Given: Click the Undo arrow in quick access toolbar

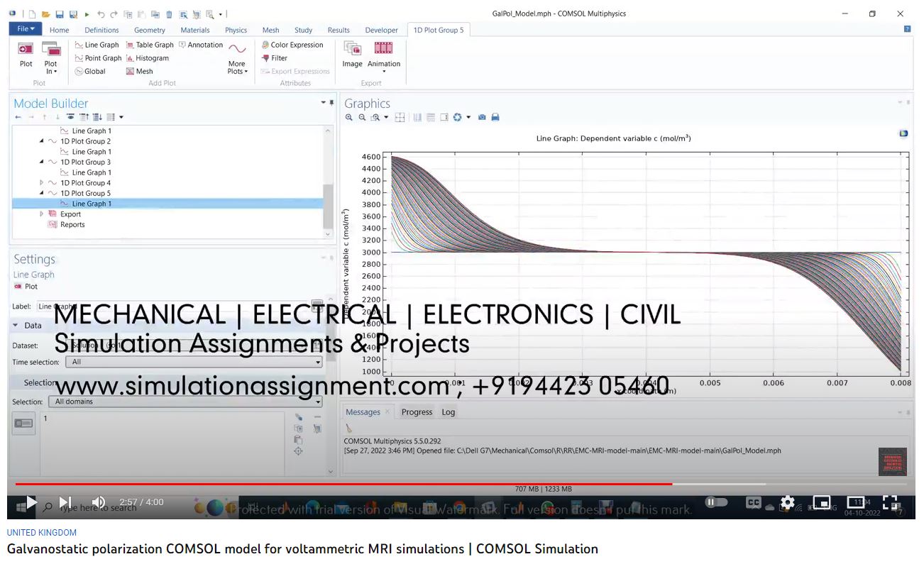Looking at the screenshot, I should pyautogui.click(x=101, y=14).
